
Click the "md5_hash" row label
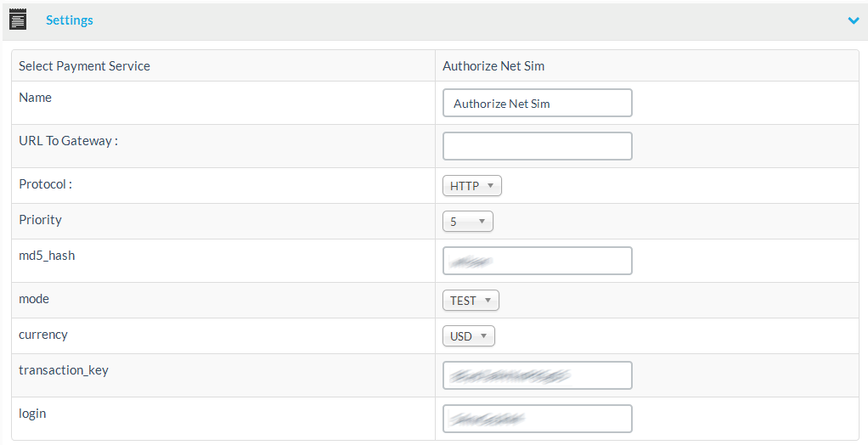tap(47, 255)
